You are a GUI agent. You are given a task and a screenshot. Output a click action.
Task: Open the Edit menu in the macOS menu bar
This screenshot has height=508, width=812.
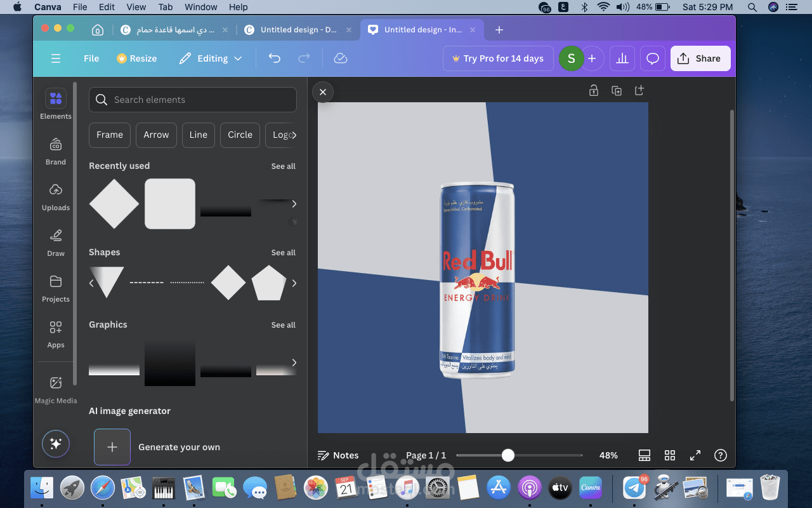107,7
